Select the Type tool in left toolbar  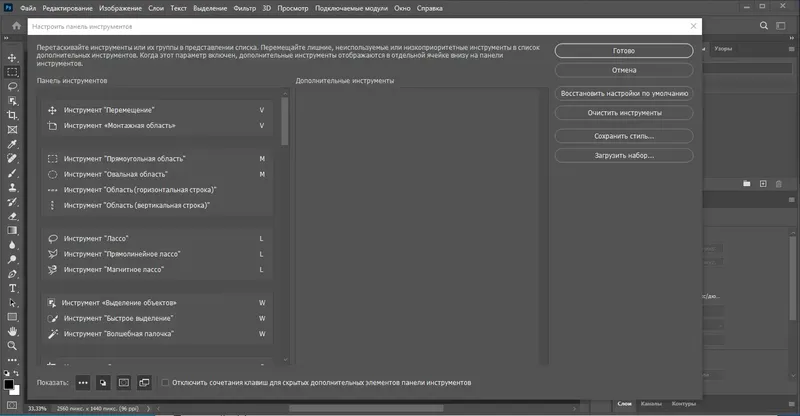(12, 288)
